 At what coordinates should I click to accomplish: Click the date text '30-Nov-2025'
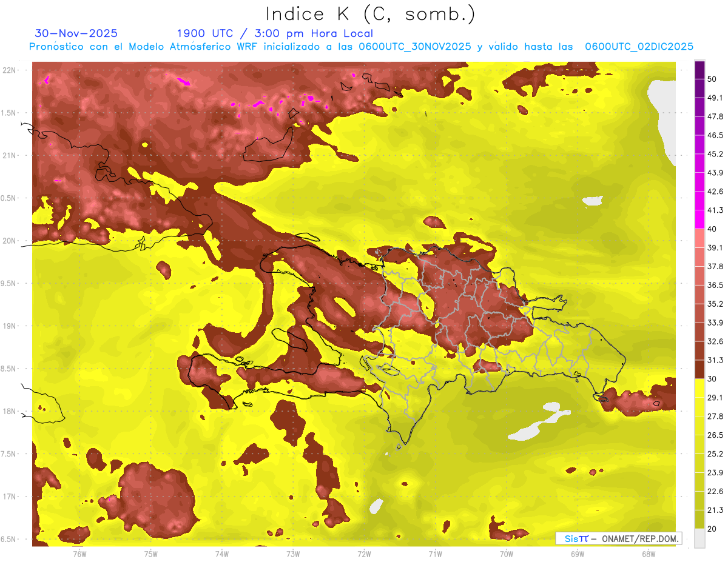[x=76, y=33]
